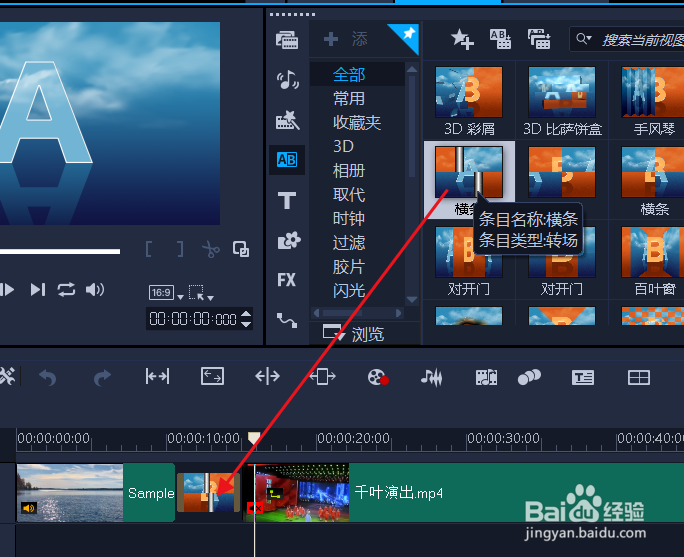Open the Auto Music icon
This screenshot has width=684, height=557.
(x=486, y=377)
